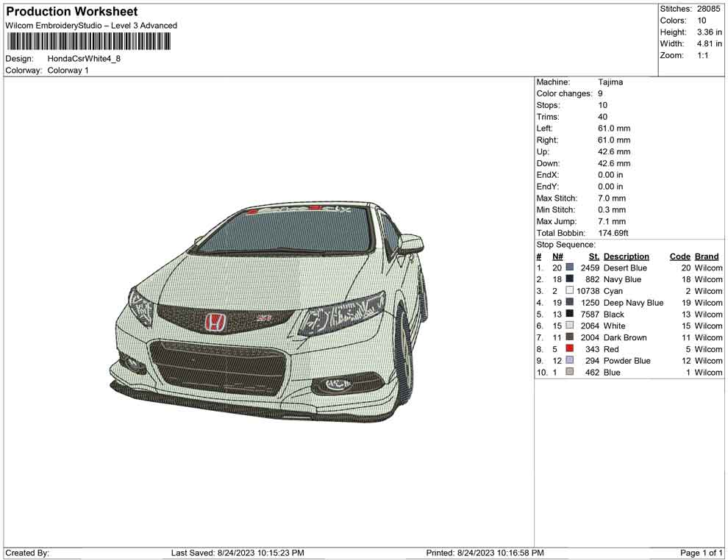Click the Max Jump value 7.1 mm
Viewport: 728px width, 560px height.
612,221
